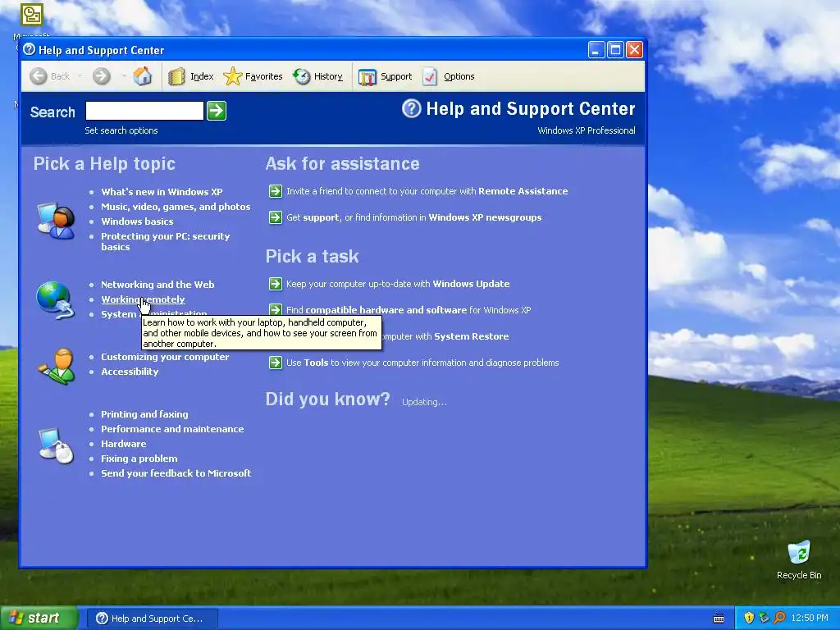Open Use Tools to view computer information
Viewport: 840px width, 630px height.
pos(422,363)
